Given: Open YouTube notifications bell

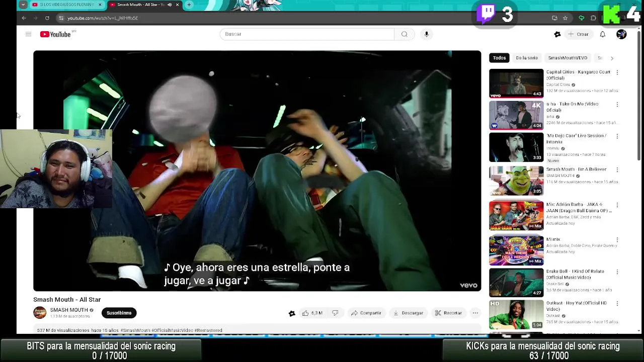Looking at the screenshot, I should [602, 34].
